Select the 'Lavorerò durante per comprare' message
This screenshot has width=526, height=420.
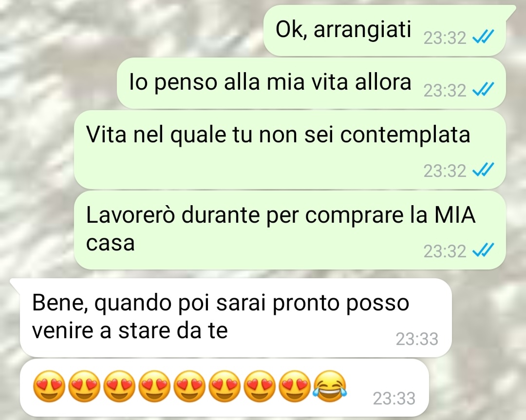click(290, 230)
